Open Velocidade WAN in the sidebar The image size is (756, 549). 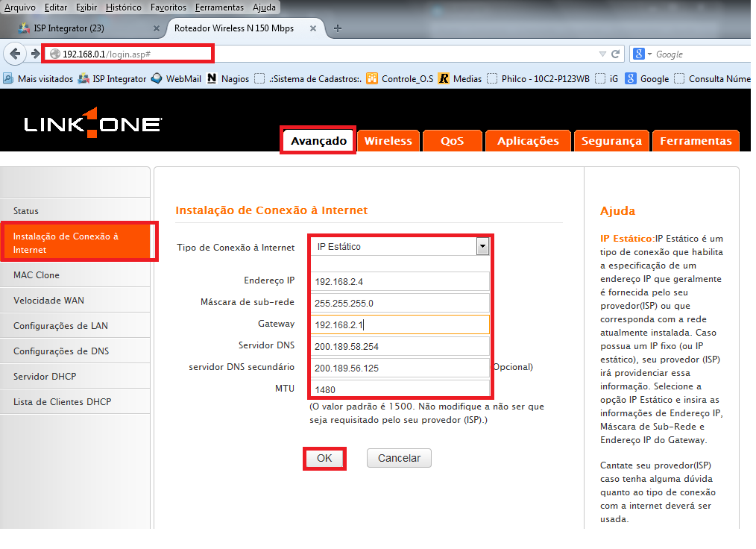coord(75,300)
